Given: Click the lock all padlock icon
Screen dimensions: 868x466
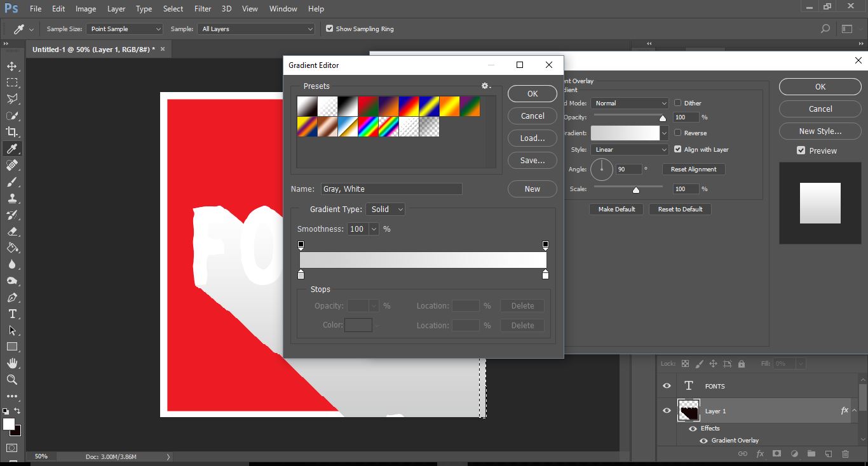Looking at the screenshot, I should tap(742, 364).
